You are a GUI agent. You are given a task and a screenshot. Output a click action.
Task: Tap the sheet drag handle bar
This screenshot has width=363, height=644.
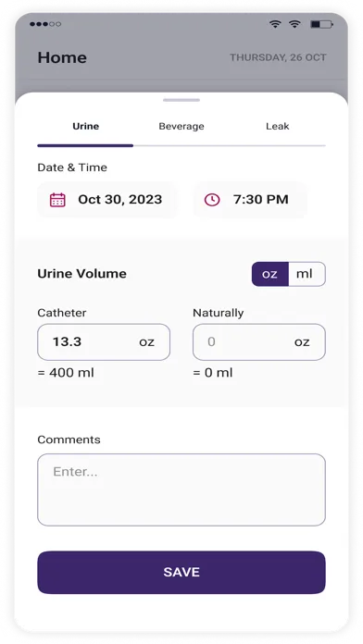point(181,100)
